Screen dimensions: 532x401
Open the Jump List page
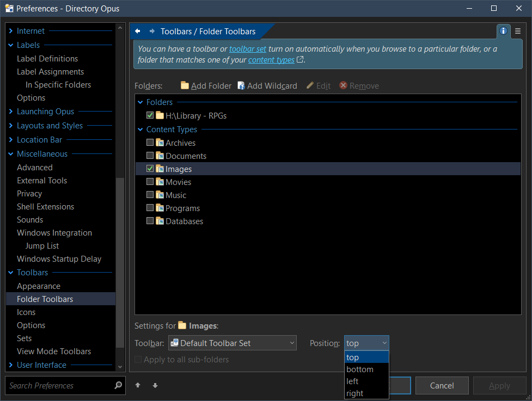coord(42,246)
